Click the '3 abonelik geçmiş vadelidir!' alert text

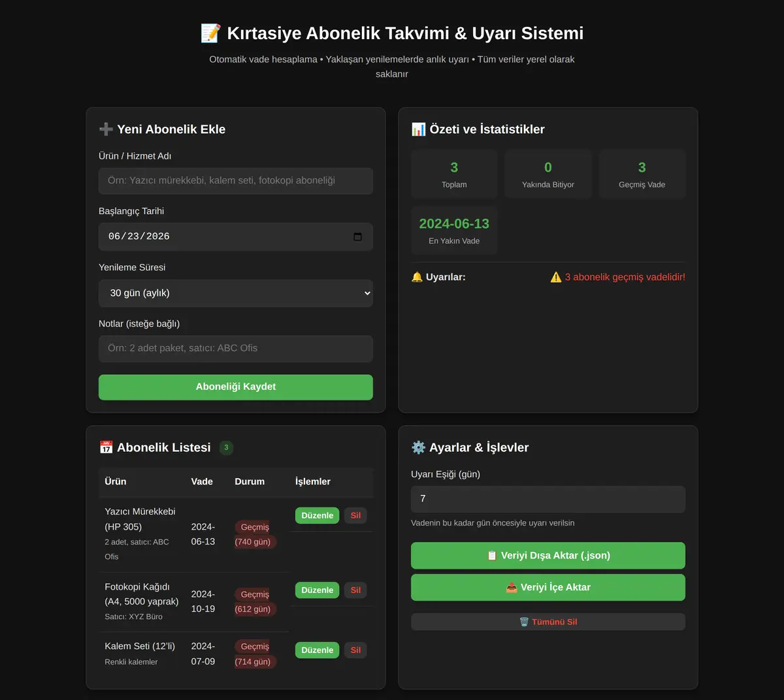(x=625, y=277)
